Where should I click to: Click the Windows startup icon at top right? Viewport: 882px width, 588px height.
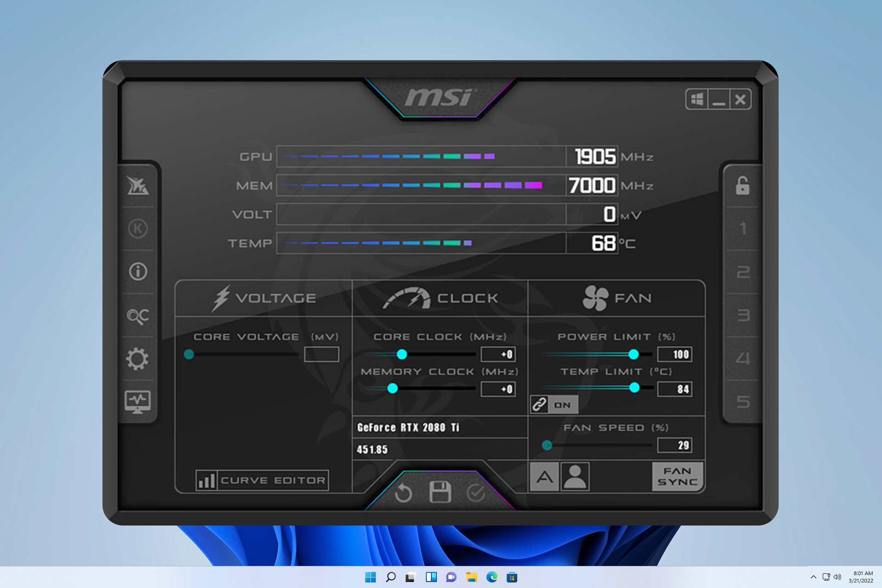pos(697,99)
